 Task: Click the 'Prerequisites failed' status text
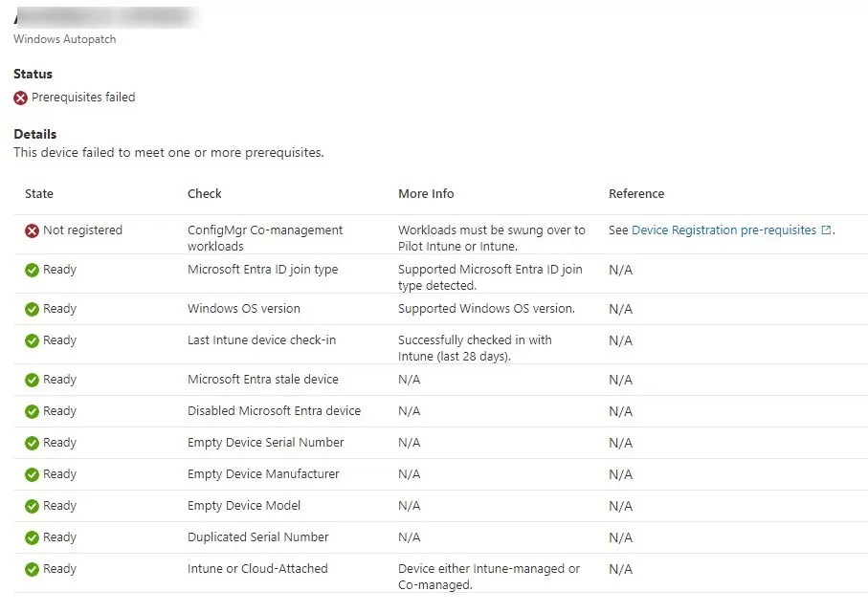(x=83, y=98)
